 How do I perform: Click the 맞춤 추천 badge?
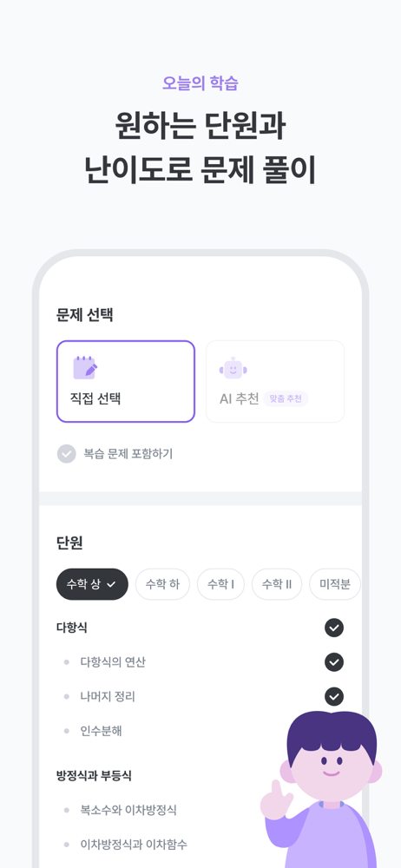286,398
